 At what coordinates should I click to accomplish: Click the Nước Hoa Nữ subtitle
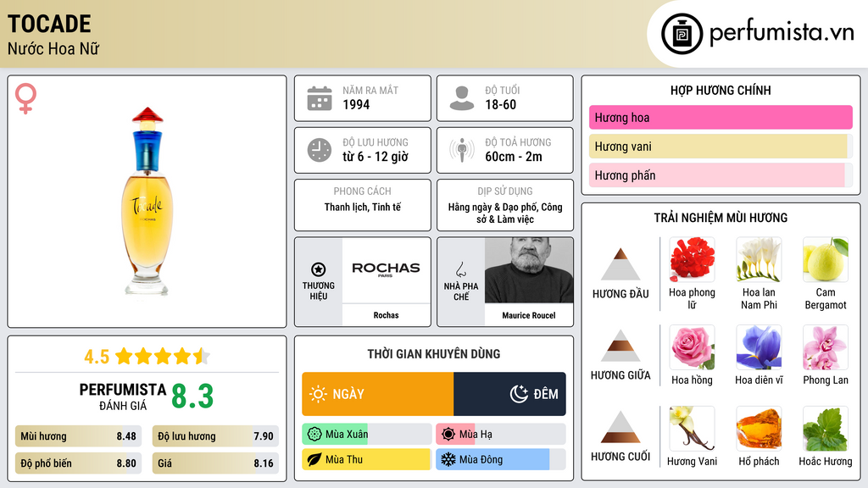[53, 48]
